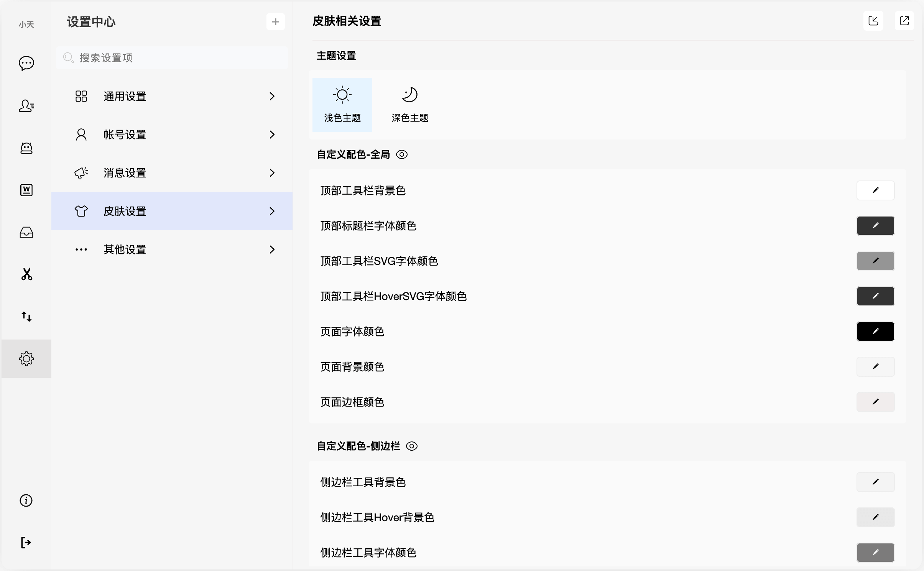Open the 其他设置 menu item

coord(172,249)
